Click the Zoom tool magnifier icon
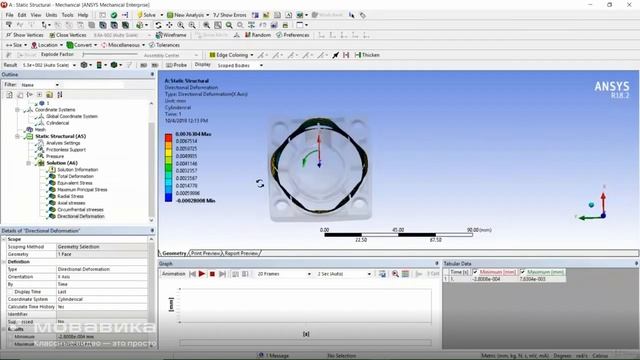 click(x=180, y=25)
